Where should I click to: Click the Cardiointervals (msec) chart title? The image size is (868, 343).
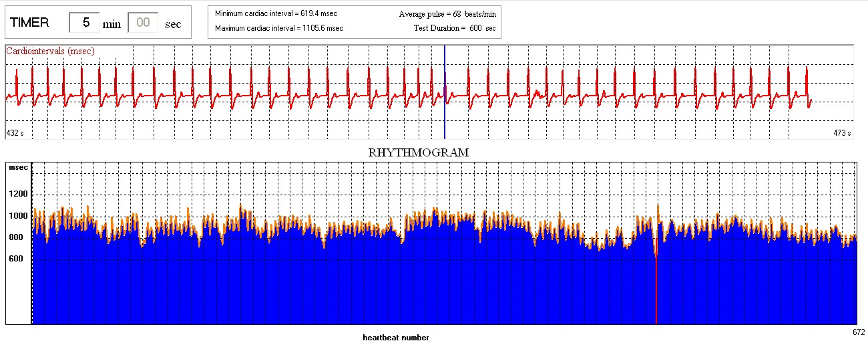tap(50, 51)
